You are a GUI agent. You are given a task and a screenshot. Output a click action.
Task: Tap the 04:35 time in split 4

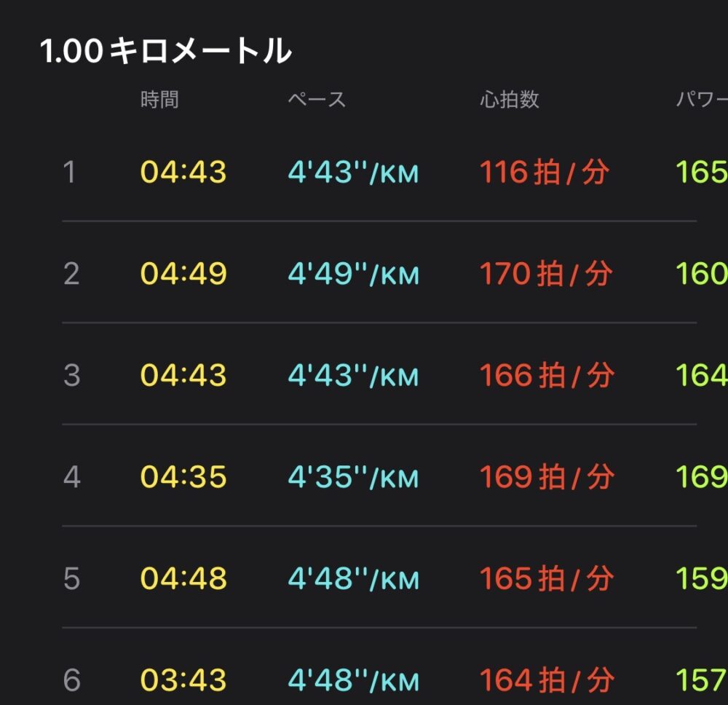coord(183,477)
